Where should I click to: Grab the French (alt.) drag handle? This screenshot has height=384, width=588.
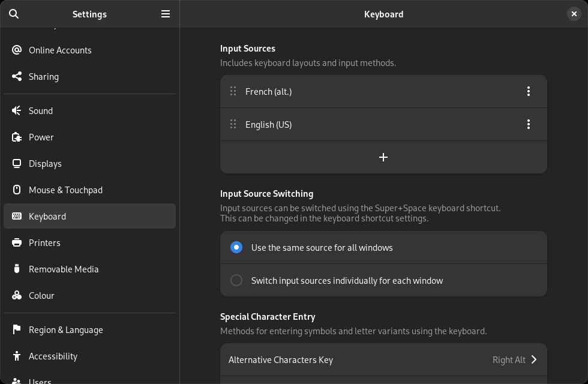click(233, 91)
